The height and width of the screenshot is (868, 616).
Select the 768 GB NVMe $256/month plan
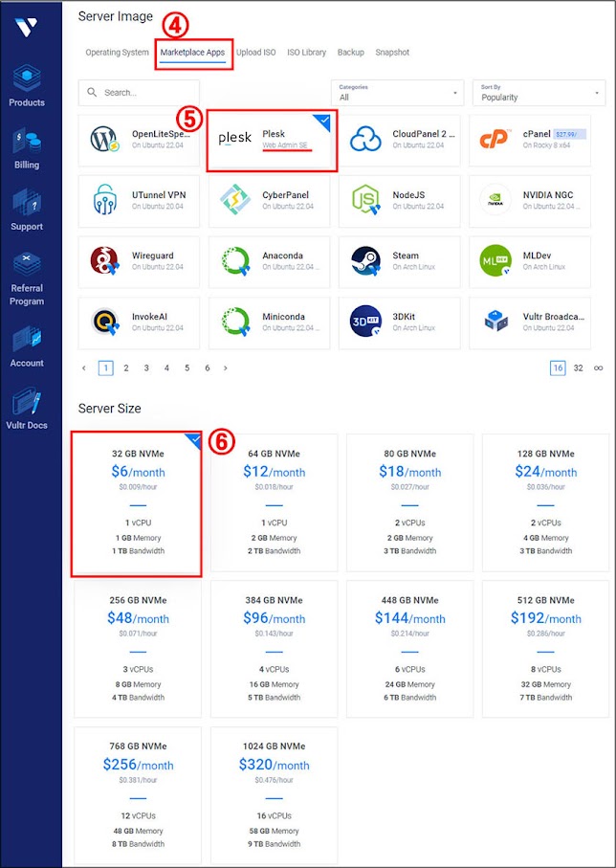coord(138,795)
